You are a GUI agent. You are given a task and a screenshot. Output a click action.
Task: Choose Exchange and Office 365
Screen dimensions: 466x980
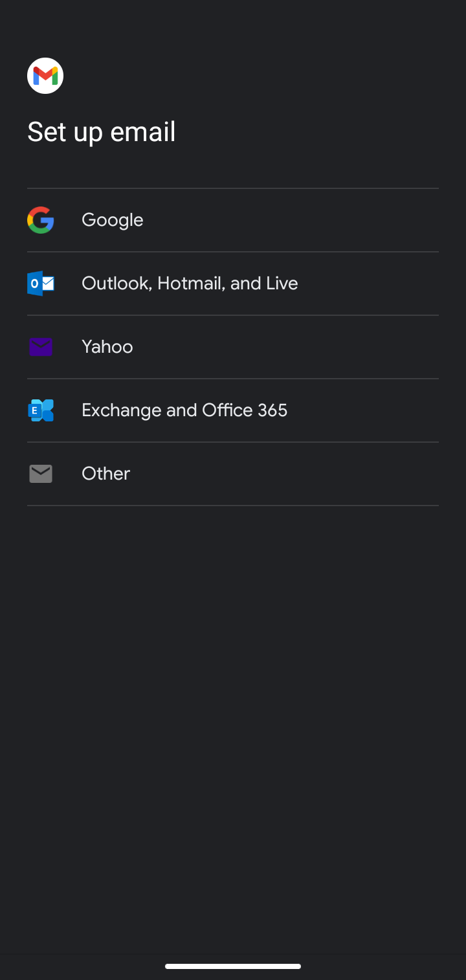click(233, 410)
